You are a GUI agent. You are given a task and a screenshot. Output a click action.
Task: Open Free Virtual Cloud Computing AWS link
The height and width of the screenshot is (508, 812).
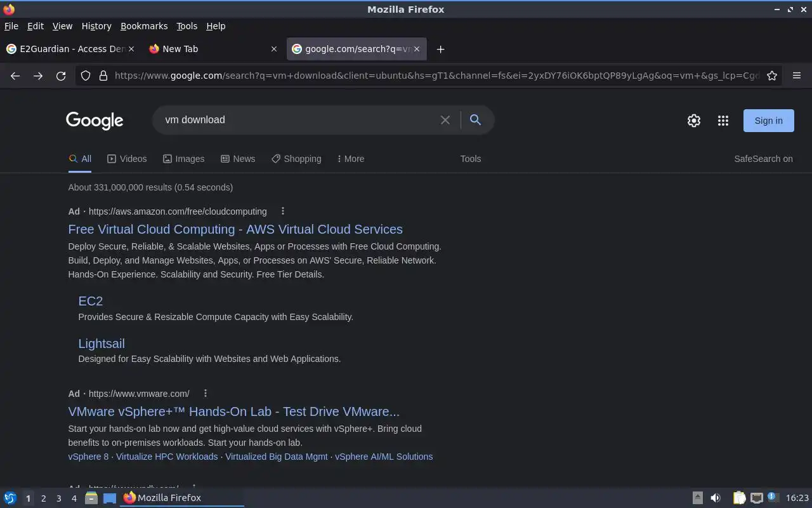(x=235, y=229)
